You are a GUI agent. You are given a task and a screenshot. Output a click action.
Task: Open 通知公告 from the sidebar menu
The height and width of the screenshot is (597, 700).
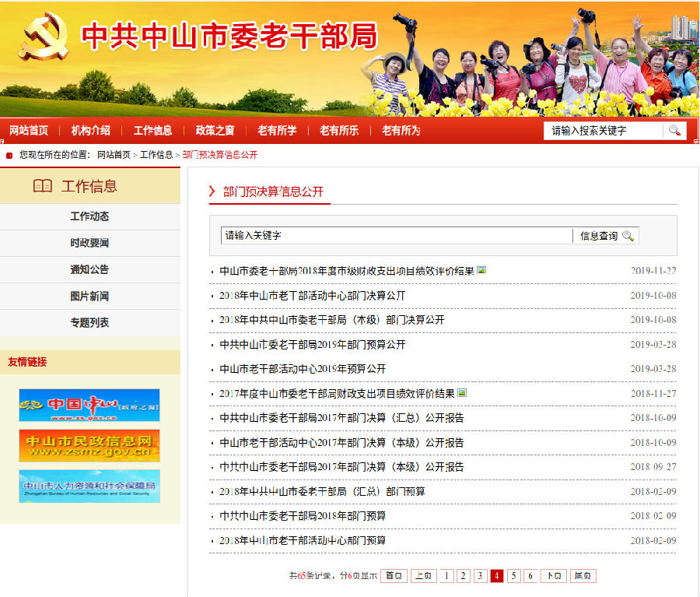point(89,269)
